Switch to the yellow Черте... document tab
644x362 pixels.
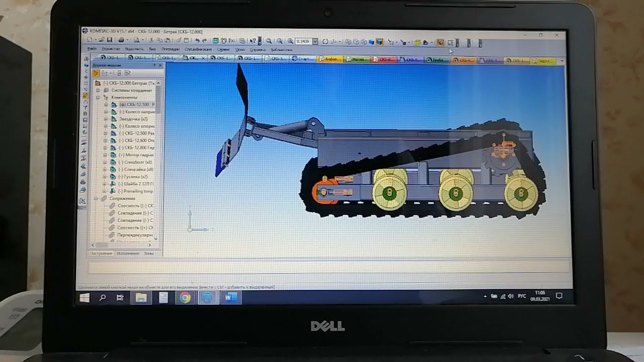[x=543, y=61]
